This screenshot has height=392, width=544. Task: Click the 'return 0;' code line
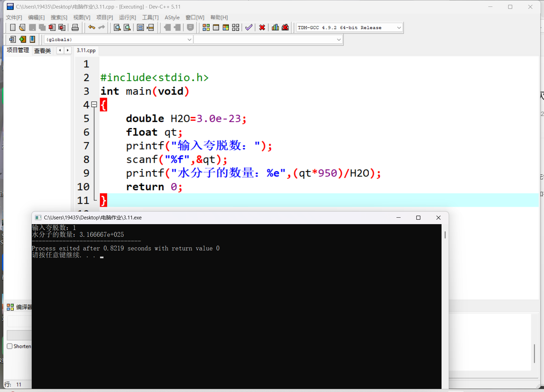pos(154,187)
